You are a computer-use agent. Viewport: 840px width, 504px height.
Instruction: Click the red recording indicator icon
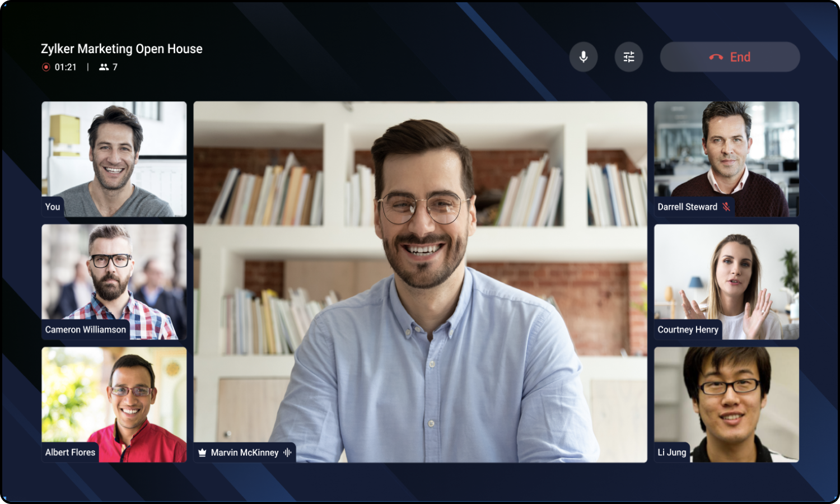point(46,67)
